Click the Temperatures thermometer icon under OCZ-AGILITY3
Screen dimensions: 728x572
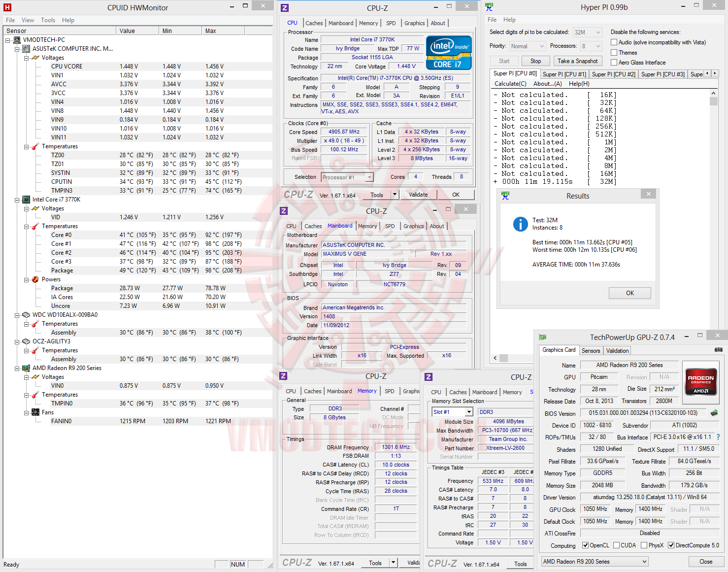(35, 350)
